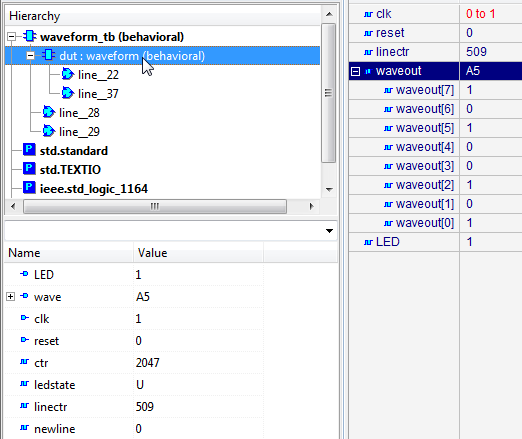Click the std.standard package icon
522x439 pixels.
29,149
